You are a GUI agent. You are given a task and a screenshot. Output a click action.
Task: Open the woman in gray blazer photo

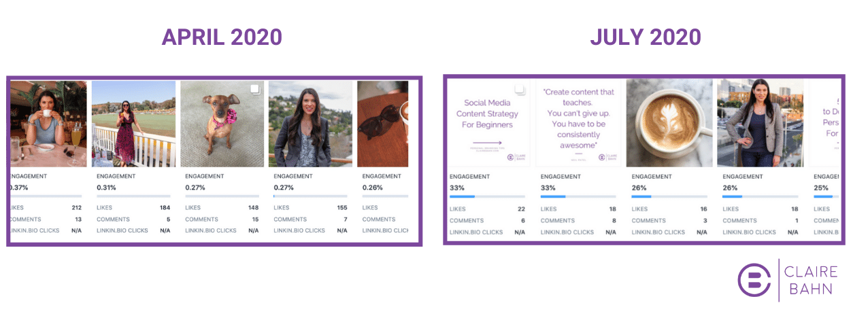pos(760,122)
